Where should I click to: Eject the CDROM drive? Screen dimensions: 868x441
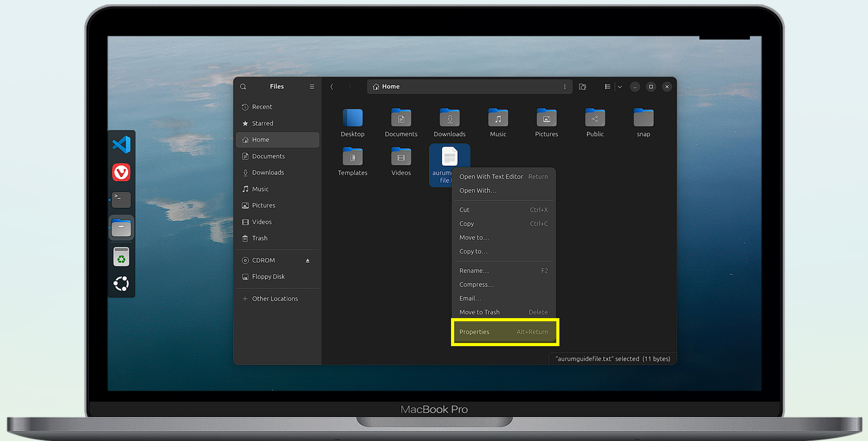click(307, 260)
